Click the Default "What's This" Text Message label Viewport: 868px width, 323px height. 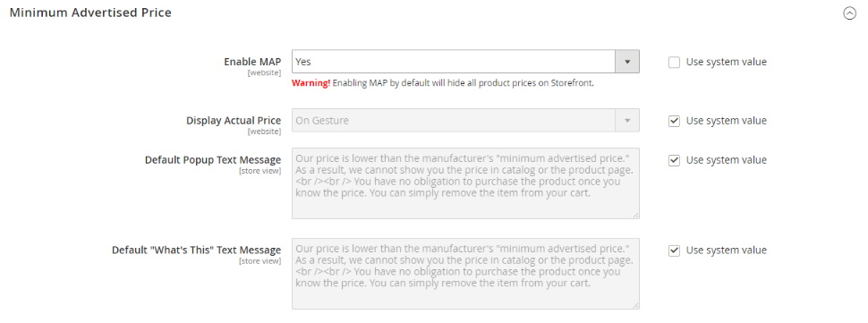(x=197, y=250)
